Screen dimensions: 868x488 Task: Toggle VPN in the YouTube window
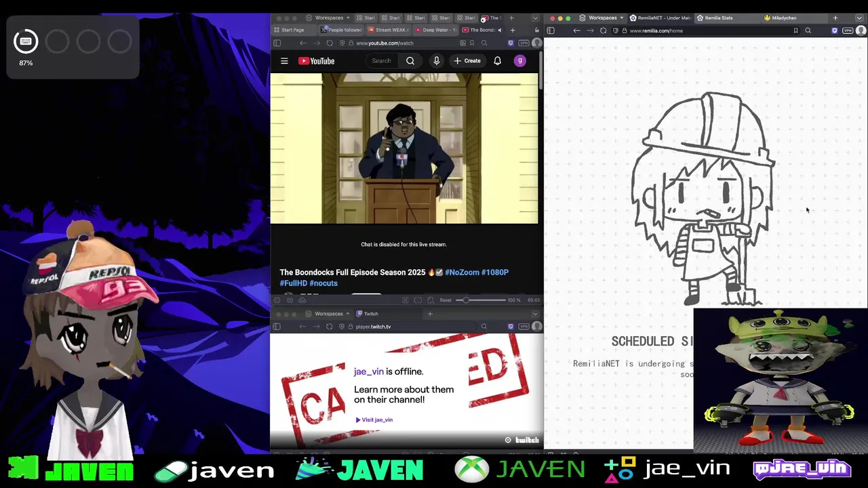(x=524, y=43)
